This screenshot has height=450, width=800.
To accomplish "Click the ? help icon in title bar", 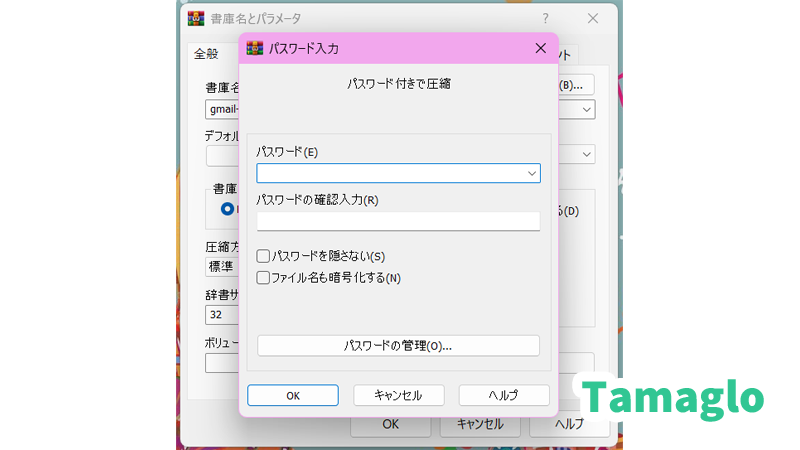I will tap(546, 18).
